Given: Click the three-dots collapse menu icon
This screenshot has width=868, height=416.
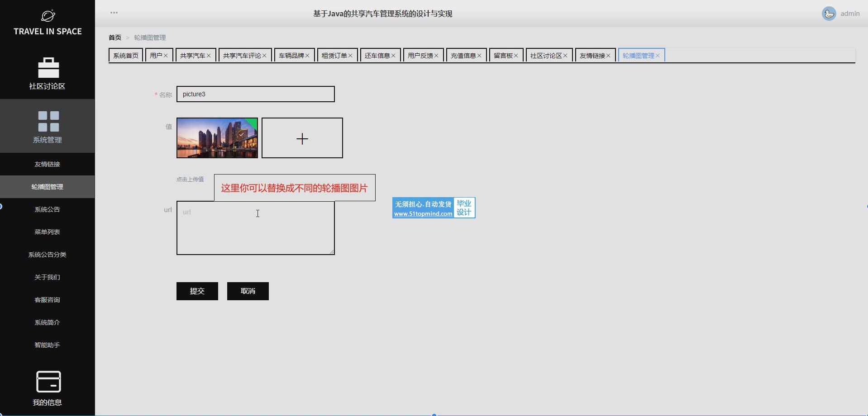Looking at the screenshot, I should coord(114,13).
